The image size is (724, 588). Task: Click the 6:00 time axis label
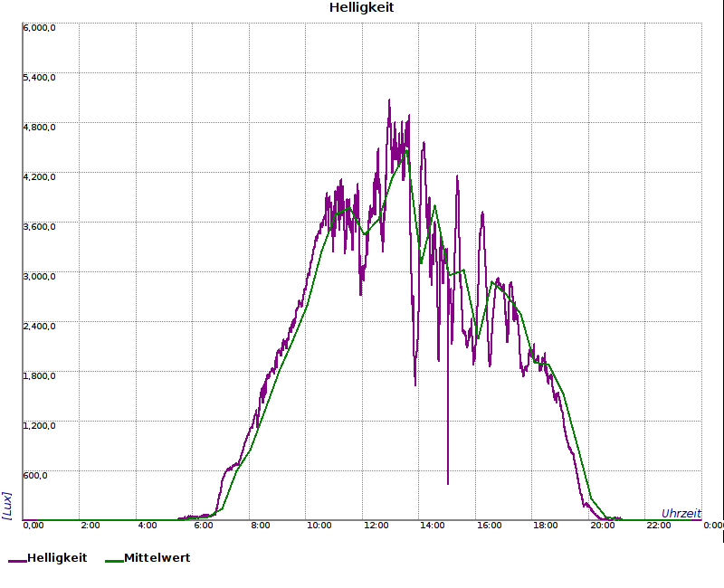coord(204,526)
